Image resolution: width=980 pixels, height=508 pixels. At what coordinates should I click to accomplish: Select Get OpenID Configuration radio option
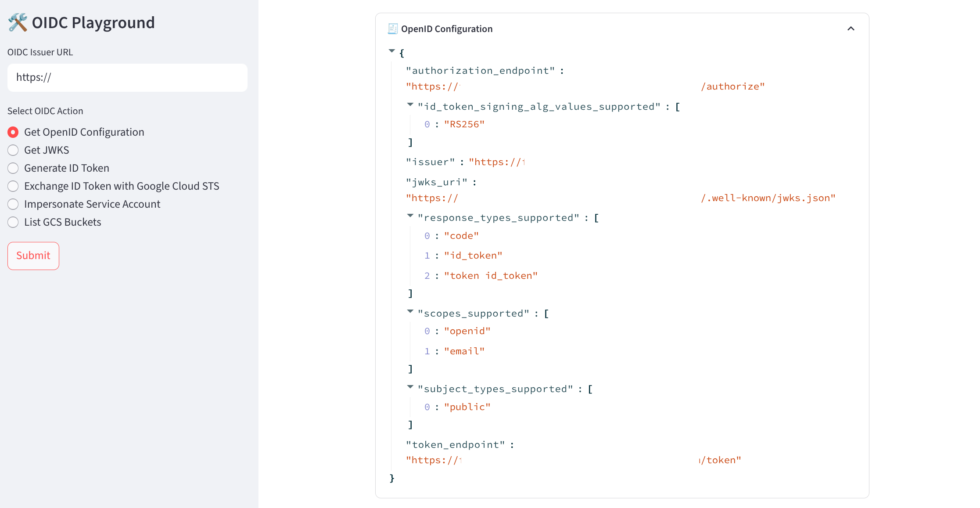click(13, 132)
